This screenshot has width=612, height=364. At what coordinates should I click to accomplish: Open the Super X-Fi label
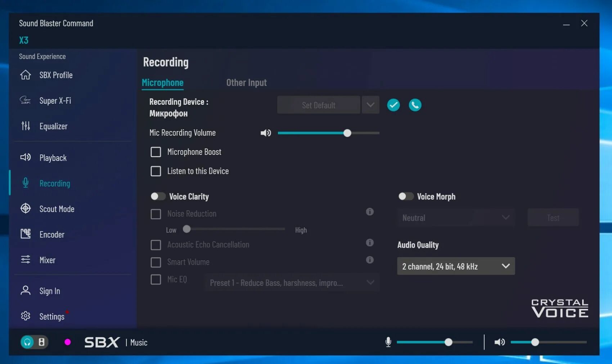(x=55, y=101)
